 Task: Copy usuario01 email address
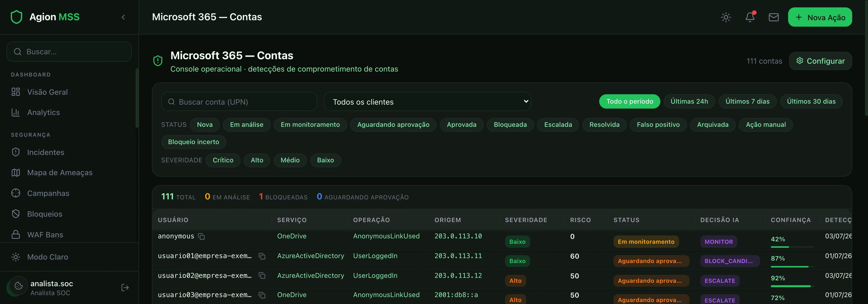click(262, 256)
